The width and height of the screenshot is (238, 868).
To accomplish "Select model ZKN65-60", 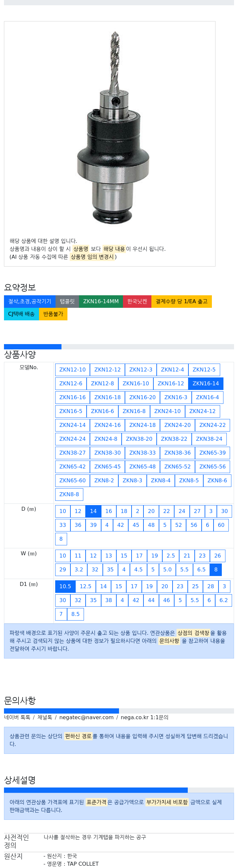I will 72,480.
